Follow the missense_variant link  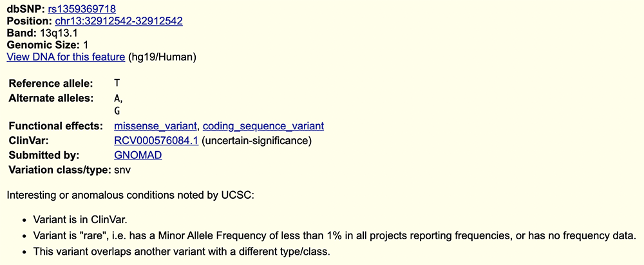pyautogui.click(x=155, y=126)
